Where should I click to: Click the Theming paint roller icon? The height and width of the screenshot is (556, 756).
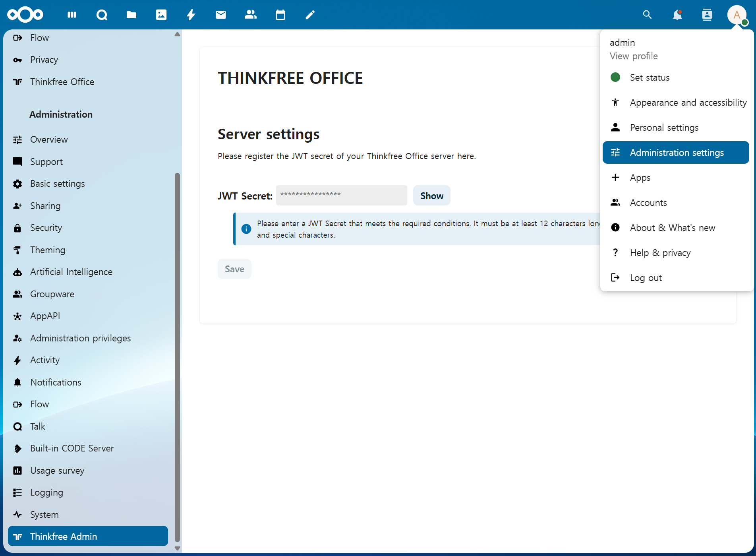click(17, 250)
